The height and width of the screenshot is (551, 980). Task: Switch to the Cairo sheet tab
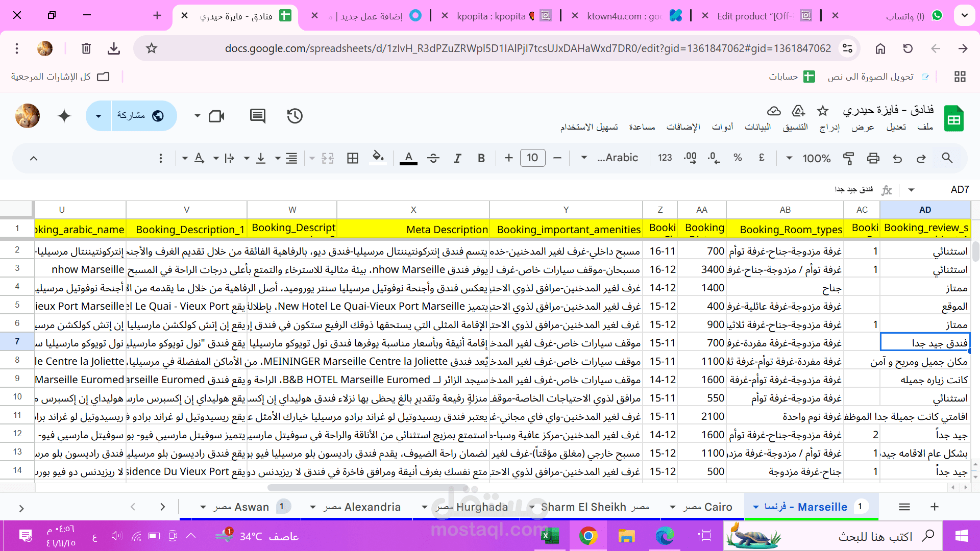pos(708,507)
